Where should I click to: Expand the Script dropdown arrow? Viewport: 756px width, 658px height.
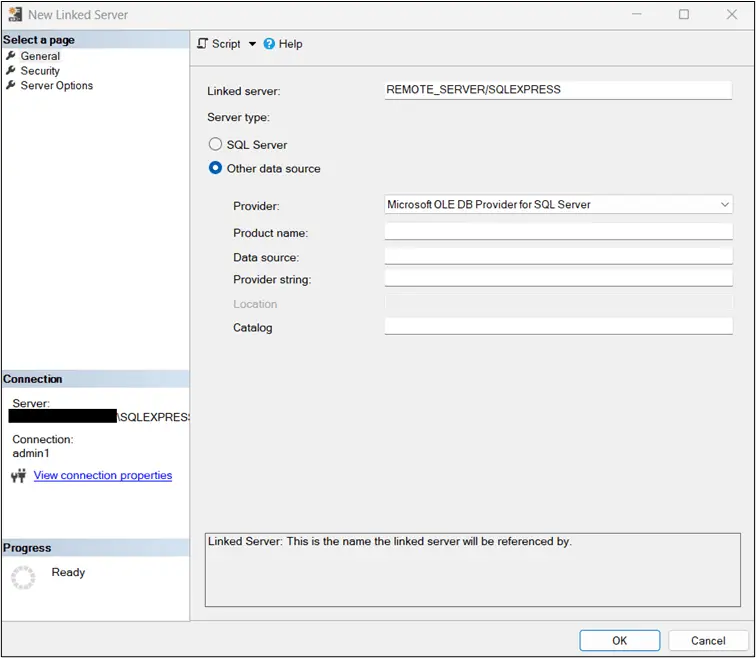coord(252,44)
